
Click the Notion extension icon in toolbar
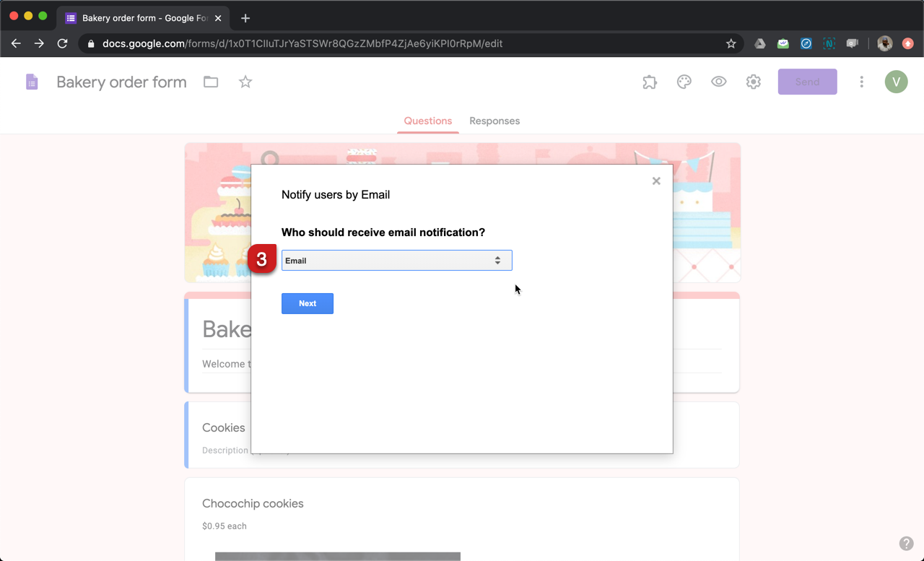pos(829,43)
